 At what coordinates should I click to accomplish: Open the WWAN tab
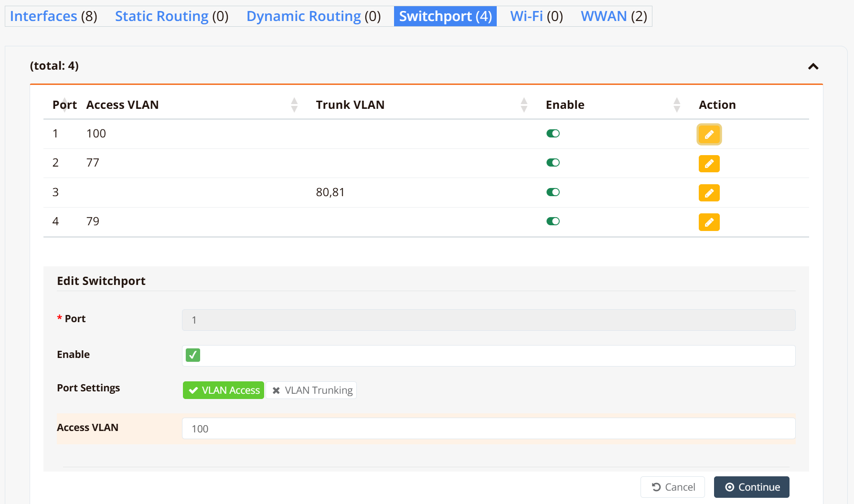point(614,16)
